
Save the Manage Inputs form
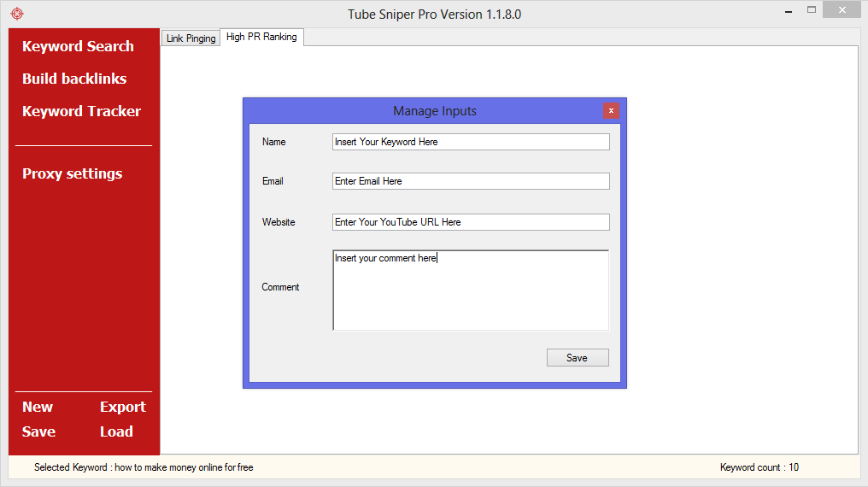click(x=578, y=357)
